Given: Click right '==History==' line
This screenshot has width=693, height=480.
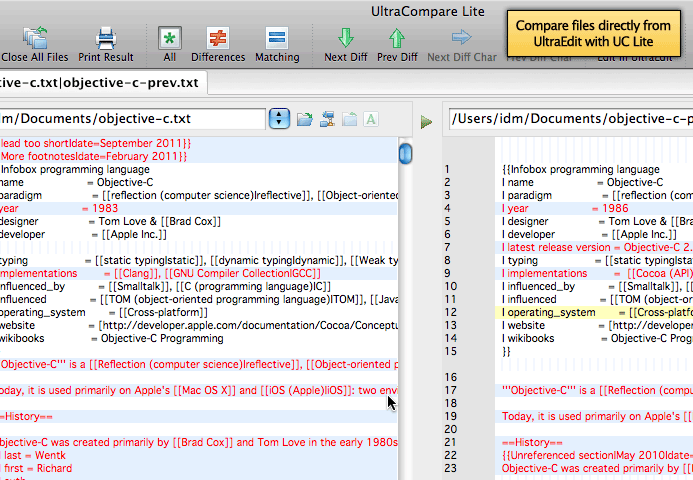Looking at the screenshot, I should [x=594, y=442].
